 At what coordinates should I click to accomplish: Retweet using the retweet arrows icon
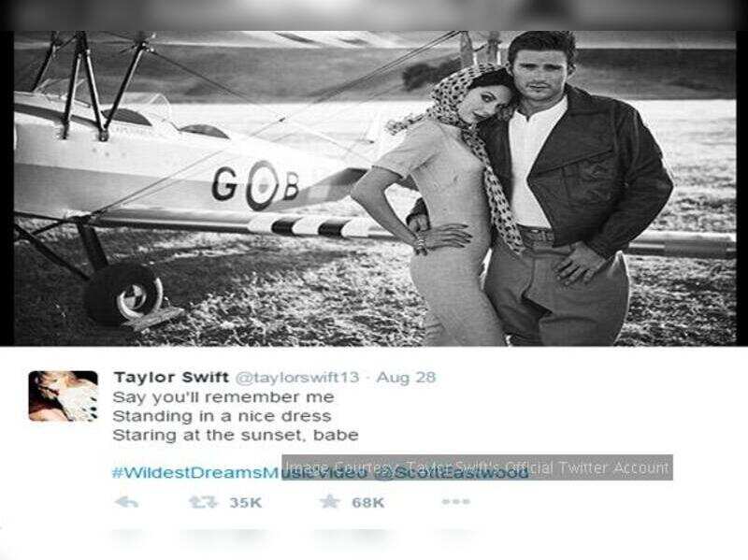click(x=203, y=502)
